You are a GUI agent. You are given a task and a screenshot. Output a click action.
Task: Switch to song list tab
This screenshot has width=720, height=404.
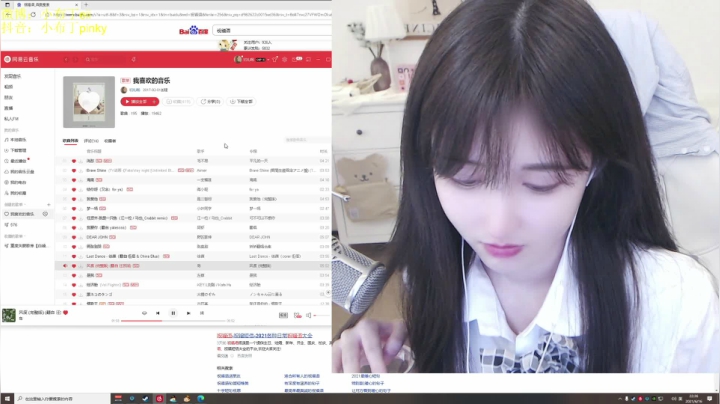click(70, 141)
